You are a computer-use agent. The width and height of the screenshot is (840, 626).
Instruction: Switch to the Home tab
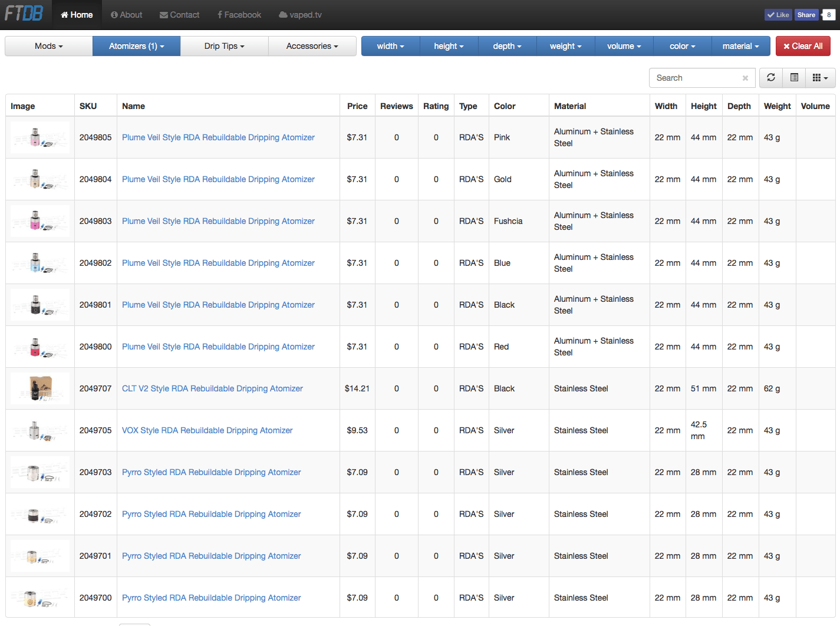[76, 14]
